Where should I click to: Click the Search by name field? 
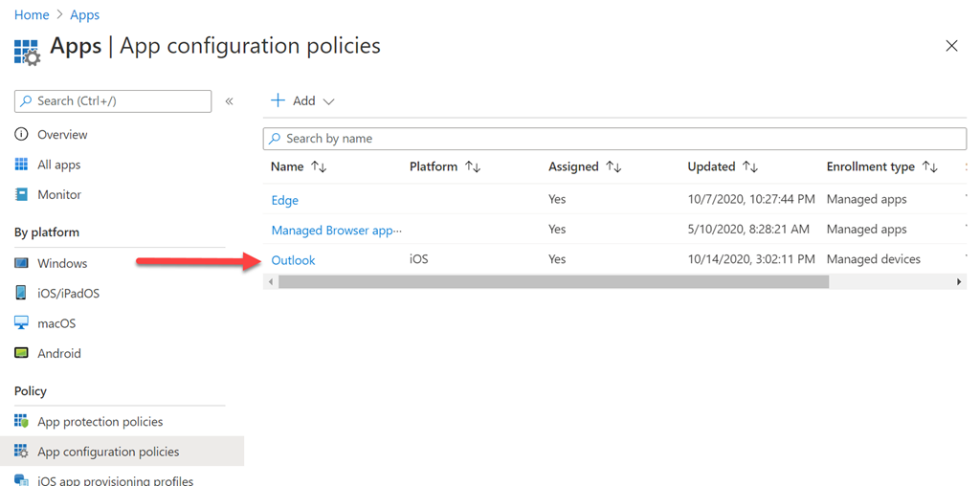(614, 139)
